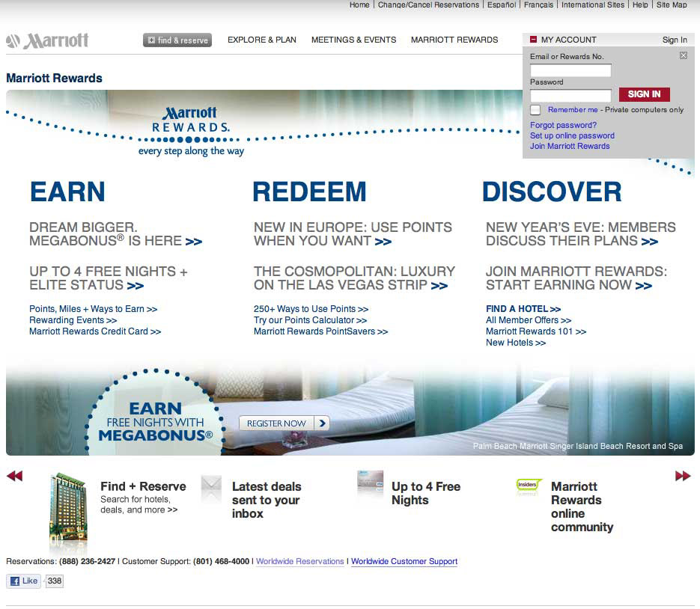Image resolution: width=700 pixels, height=609 pixels.
Task: Click the REGISTER NOW button
Action: pos(284,423)
